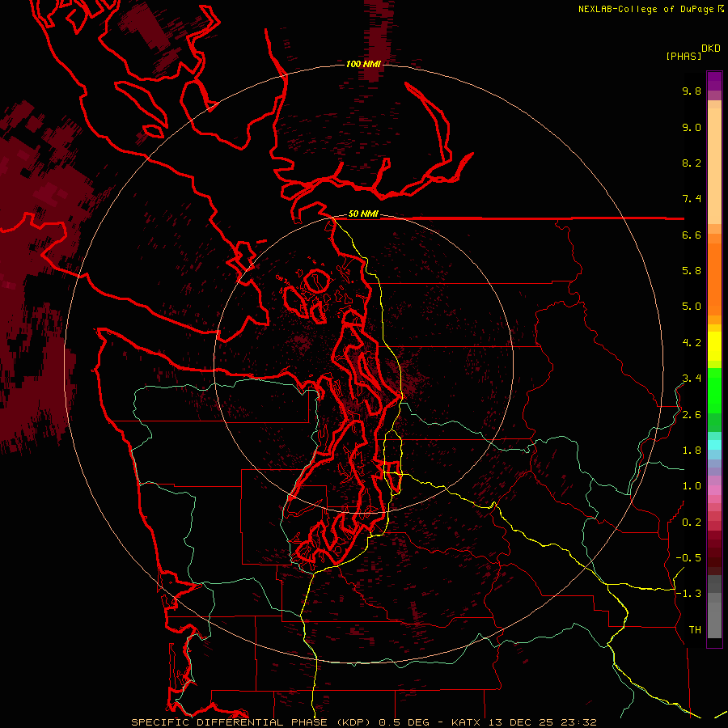728x728 pixels.
Task: Click the 8.2 scale value
Action: point(692,163)
